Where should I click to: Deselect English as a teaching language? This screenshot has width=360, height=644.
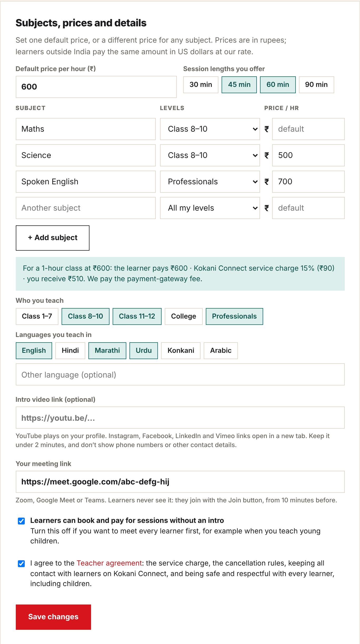point(34,351)
